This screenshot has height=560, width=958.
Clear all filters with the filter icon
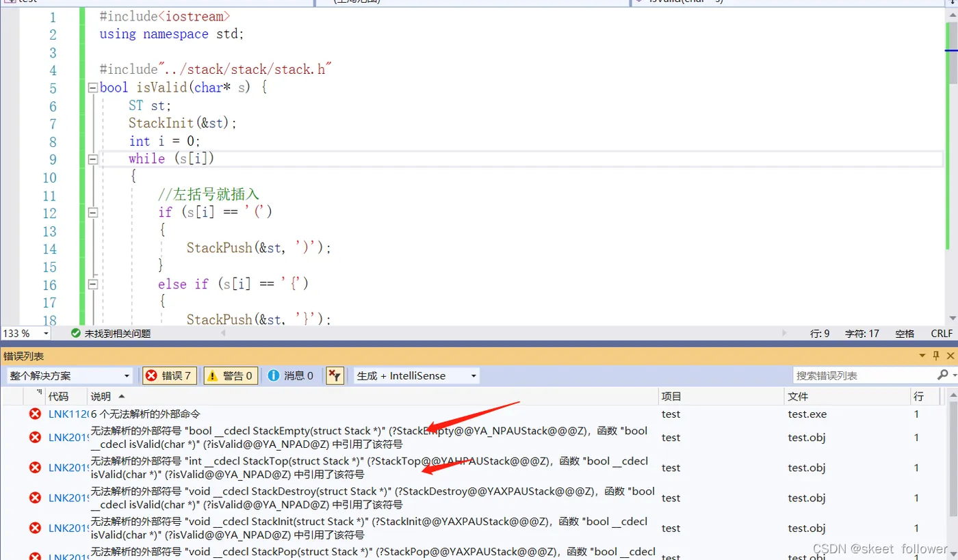(335, 375)
